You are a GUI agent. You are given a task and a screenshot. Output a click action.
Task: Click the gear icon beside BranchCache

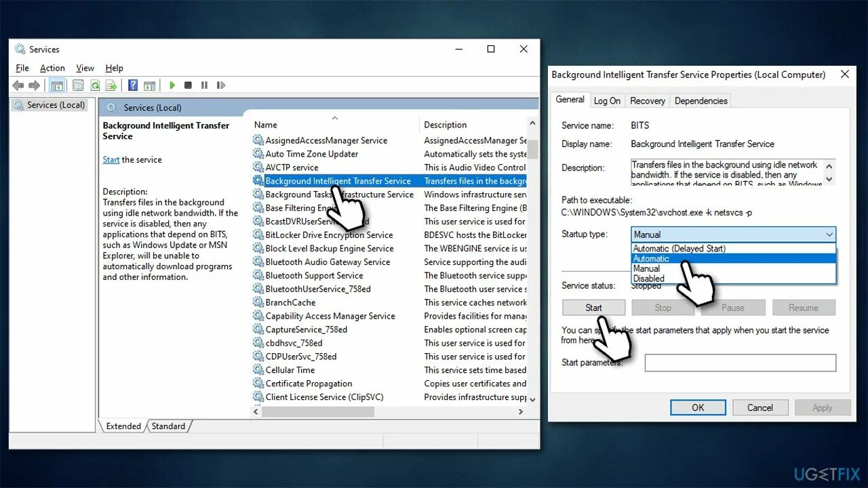[x=258, y=303]
